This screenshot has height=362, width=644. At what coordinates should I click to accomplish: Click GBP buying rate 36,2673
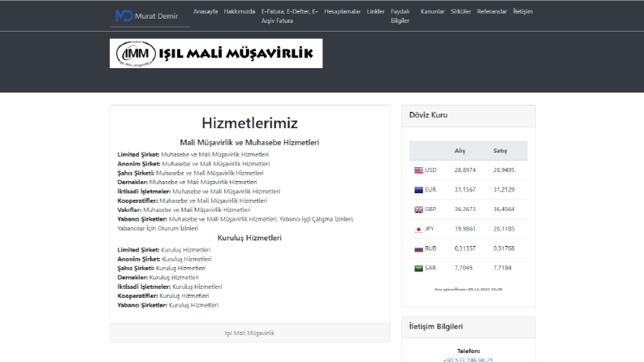coord(465,209)
